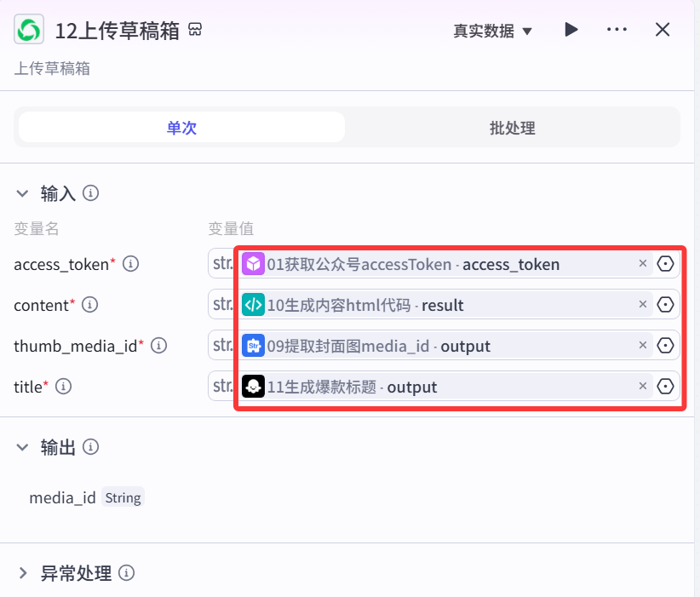Screen dimensions: 700x597
Task: Open variable picker for title row
Action: (666, 387)
